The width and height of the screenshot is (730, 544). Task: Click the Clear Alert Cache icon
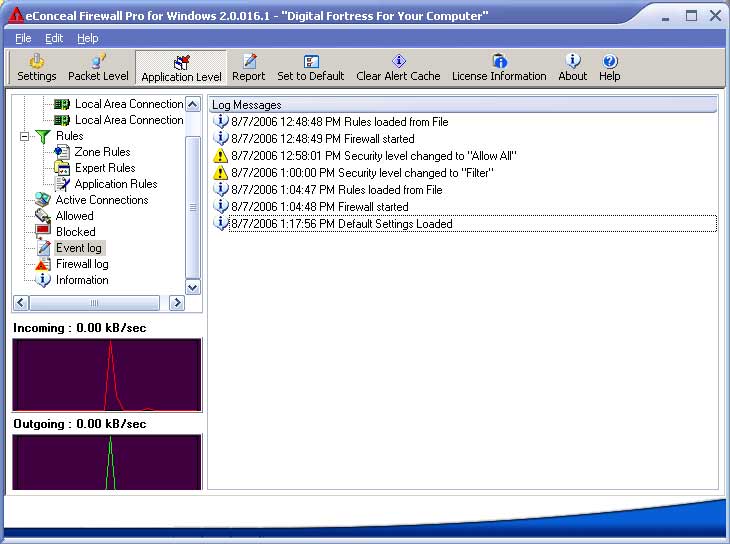pyautogui.click(x=399, y=61)
